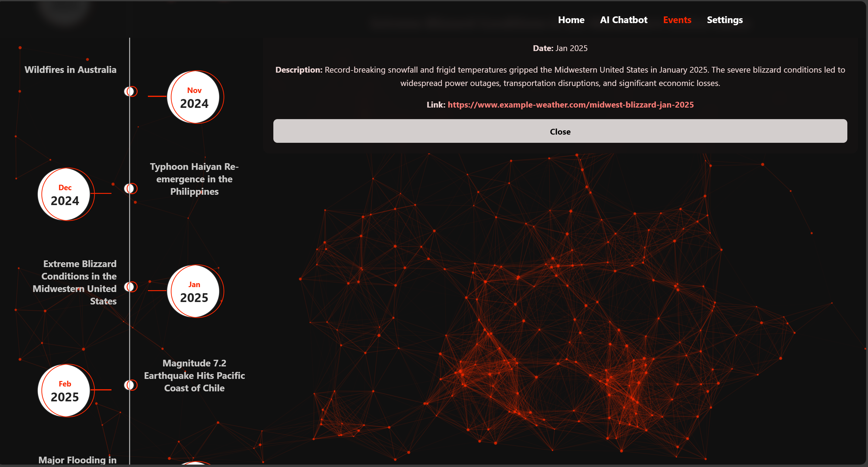Select timeline marker beside Jan 2025
The image size is (868, 467).
tap(130, 287)
